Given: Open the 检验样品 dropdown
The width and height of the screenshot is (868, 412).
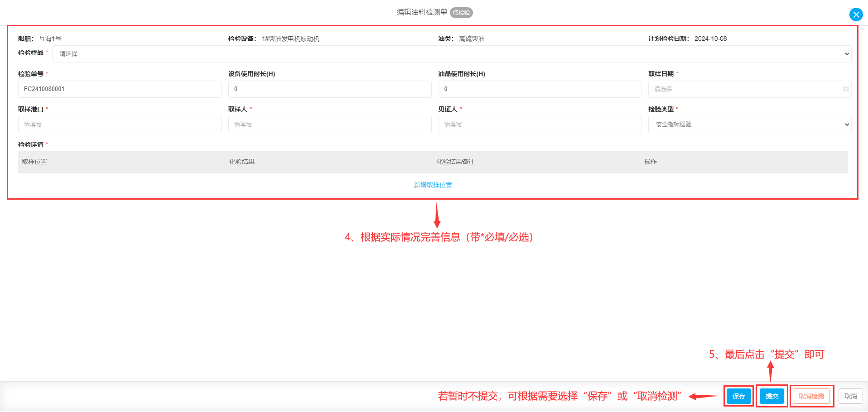Looking at the screenshot, I should coord(452,54).
